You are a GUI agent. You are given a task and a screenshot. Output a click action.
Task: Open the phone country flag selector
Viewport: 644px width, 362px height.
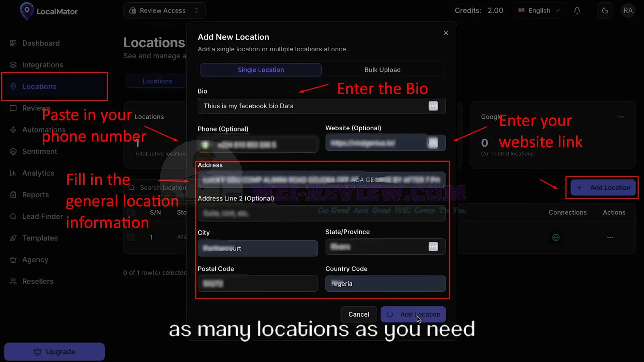[x=205, y=145]
